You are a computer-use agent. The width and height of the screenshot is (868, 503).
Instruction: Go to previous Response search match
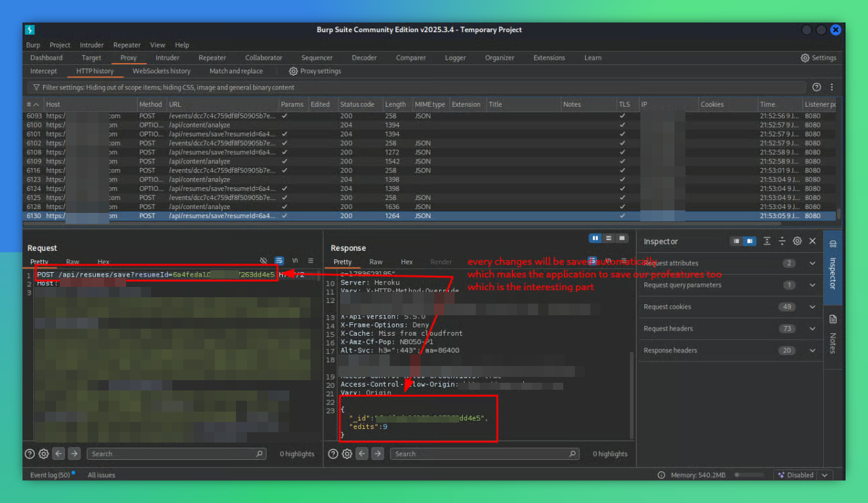[362, 453]
